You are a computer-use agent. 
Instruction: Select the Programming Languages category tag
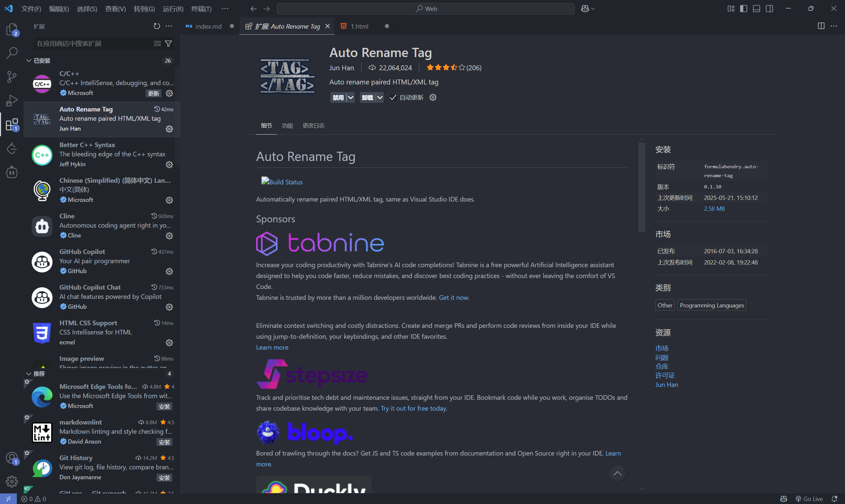pyautogui.click(x=712, y=305)
